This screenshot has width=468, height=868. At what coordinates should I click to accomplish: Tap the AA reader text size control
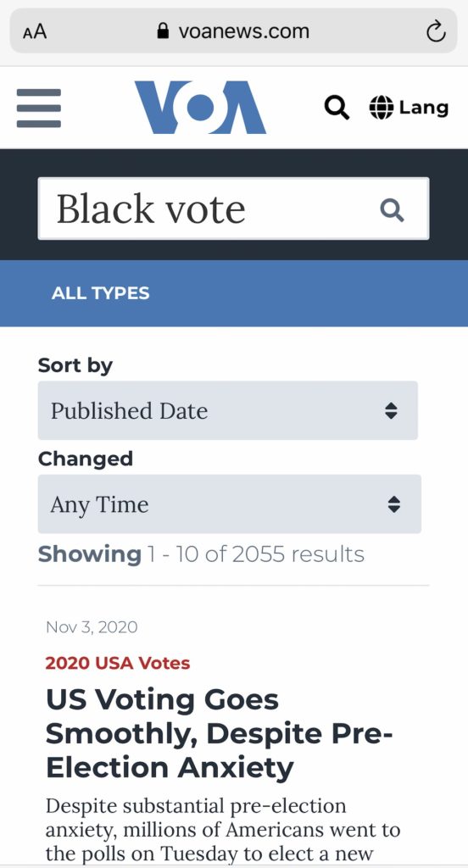pyautogui.click(x=35, y=31)
